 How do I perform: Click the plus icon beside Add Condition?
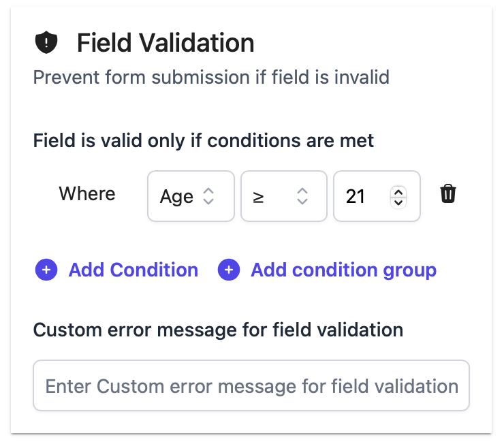tap(46, 270)
